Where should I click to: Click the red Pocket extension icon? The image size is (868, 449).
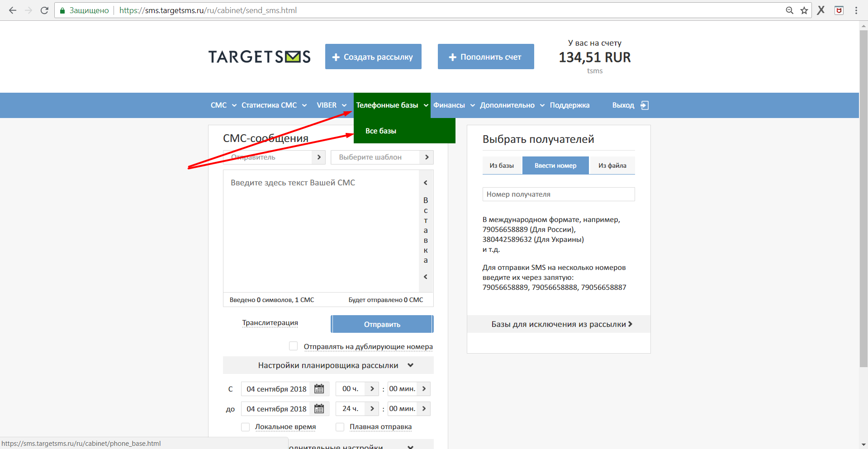839,10
